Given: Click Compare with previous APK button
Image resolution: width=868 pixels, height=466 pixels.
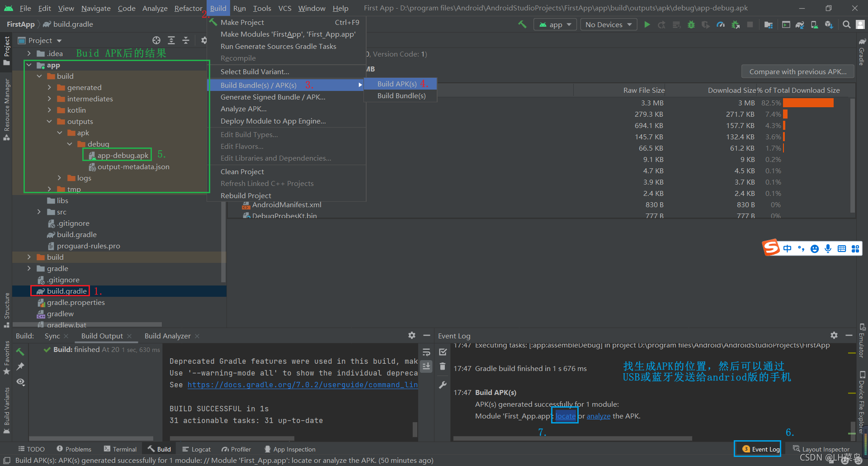Looking at the screenshot, I should click(x=798, y=71).
